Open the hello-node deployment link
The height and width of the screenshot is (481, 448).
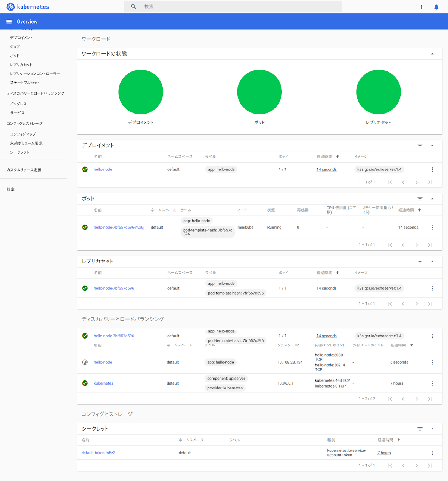click(x=103, y=169)
